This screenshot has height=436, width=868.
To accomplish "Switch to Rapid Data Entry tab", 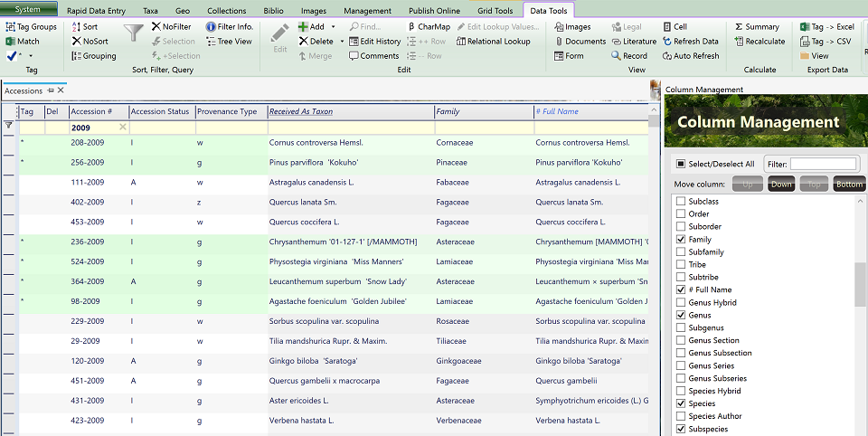I will 97,11.
